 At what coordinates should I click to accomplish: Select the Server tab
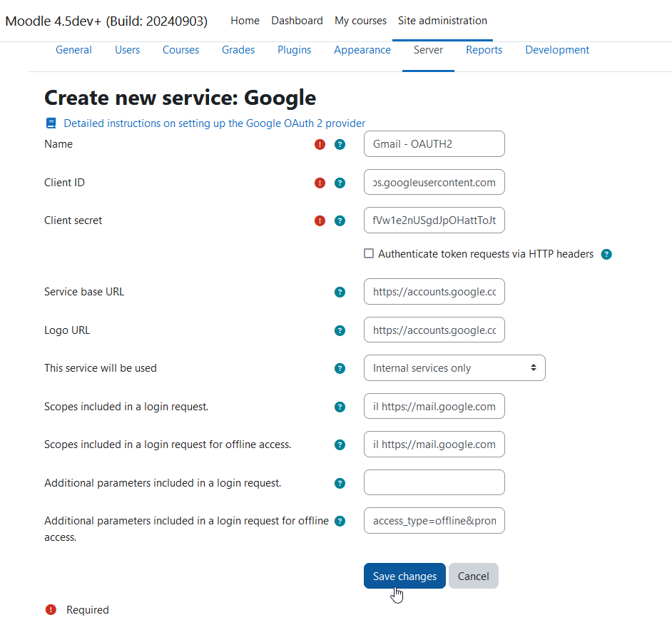428,50
